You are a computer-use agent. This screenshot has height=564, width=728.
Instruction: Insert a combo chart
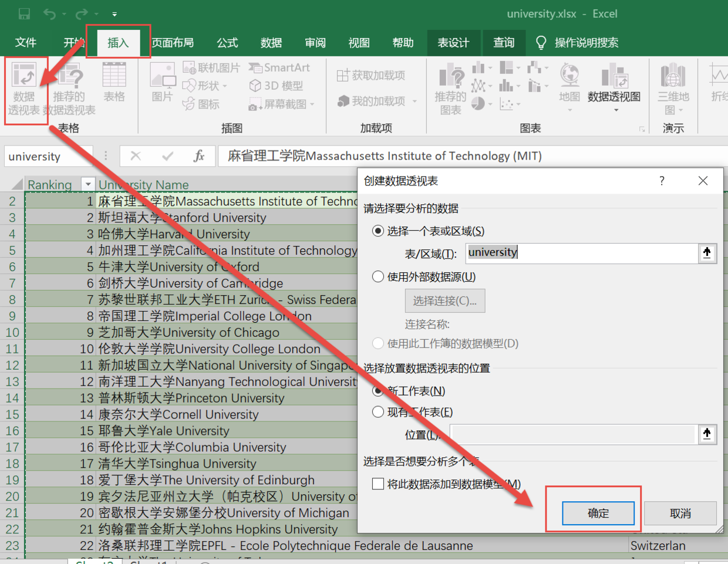click(x=534, y=86)
